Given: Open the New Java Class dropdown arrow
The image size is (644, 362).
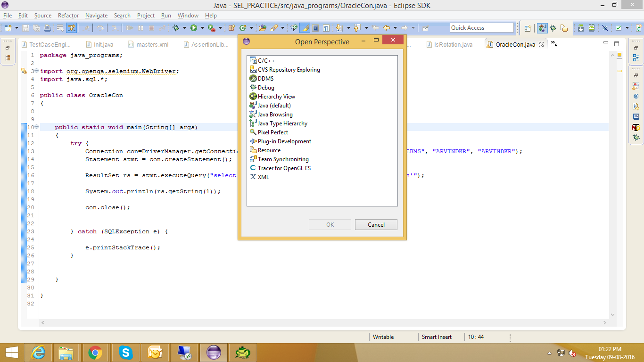Looking at the screenshot, I should (251, 28).
